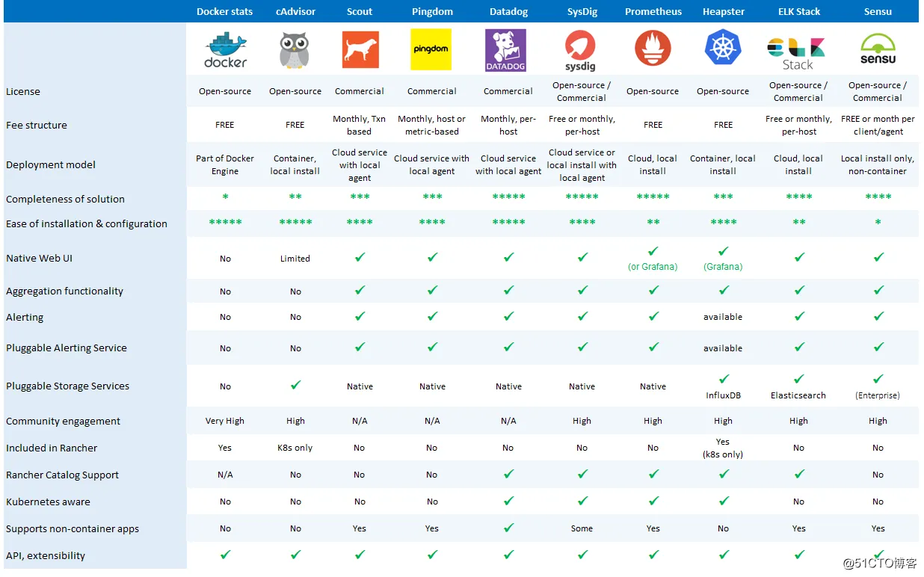Click Docker stats 'N/A' Rancher Catalog cell
924x577 pixels.
pyautogui.click(x=225, y=475)
